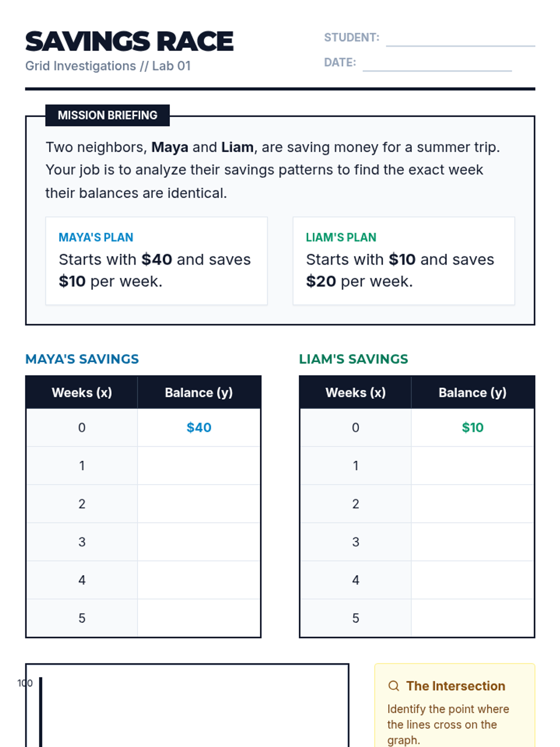Click Maya's $40 starting balance
This screenshot has height=747, width=560.
(199, 428)
